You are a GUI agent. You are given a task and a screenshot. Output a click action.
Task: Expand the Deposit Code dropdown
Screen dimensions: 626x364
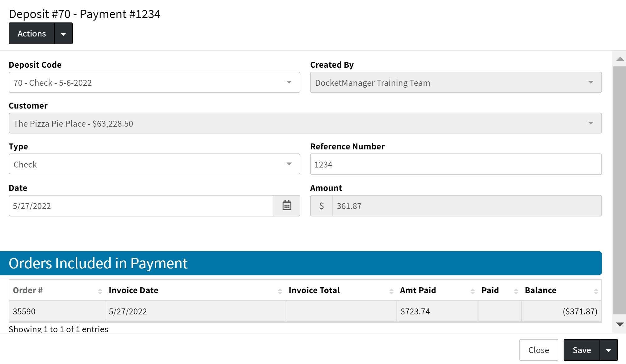289,82
